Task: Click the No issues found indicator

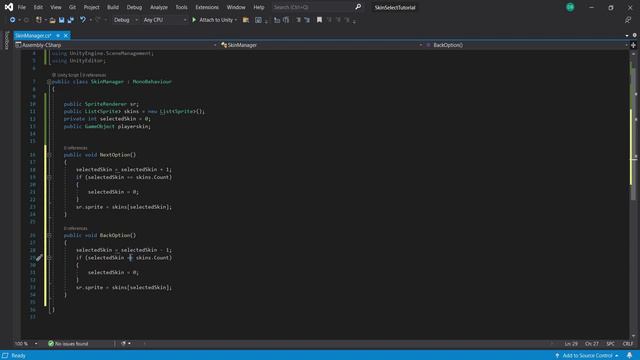Action: (x=68, y=344)
